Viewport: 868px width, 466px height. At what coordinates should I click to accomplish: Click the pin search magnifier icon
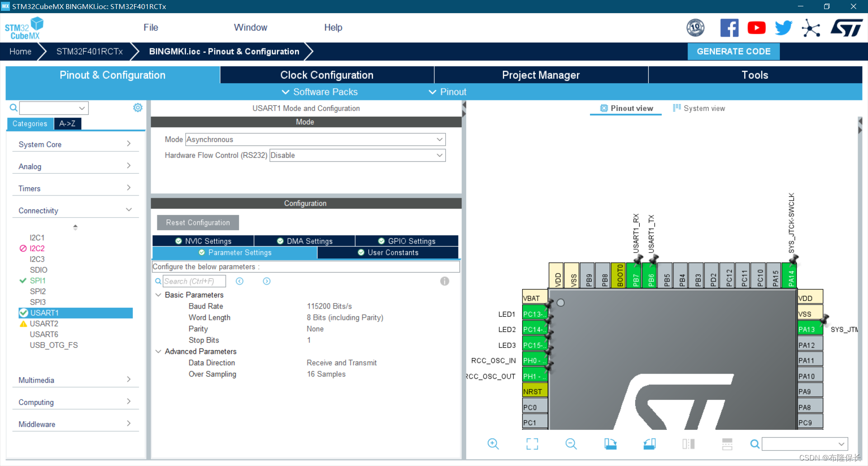[x=755, y=444]
